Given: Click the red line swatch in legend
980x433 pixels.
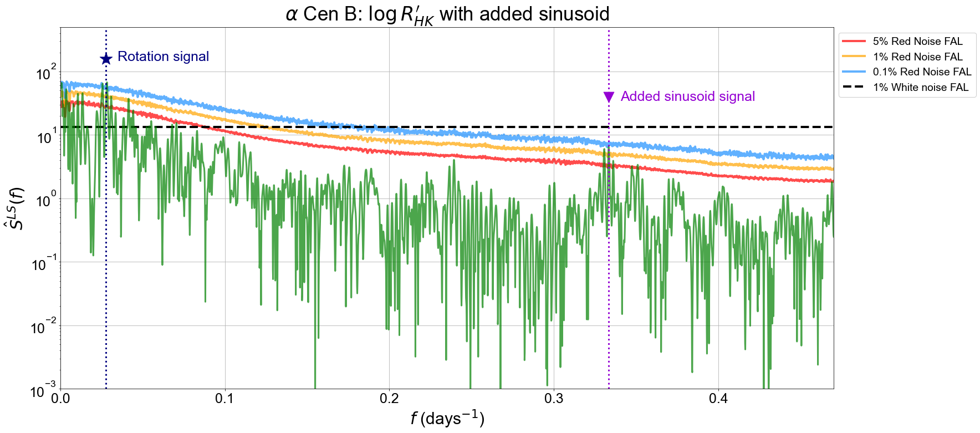Looking at the screenshot, I should coord(854,42).
